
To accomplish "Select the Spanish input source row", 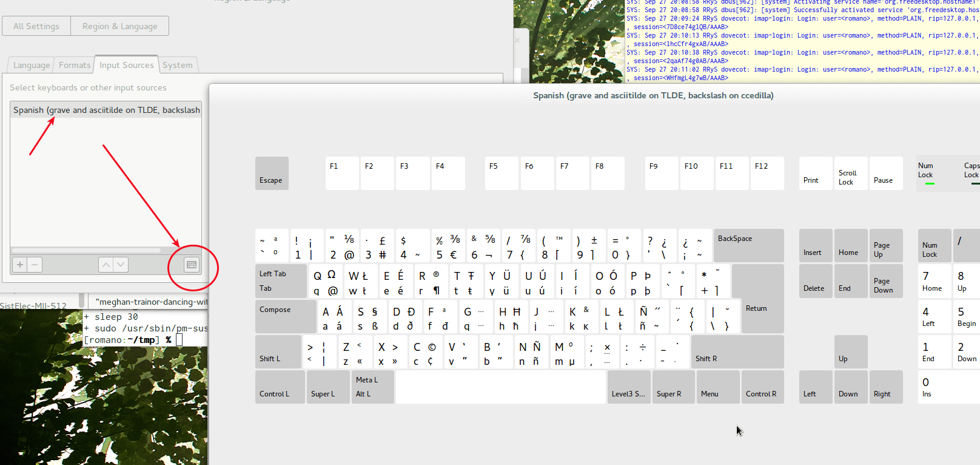I will coord(106,110).
